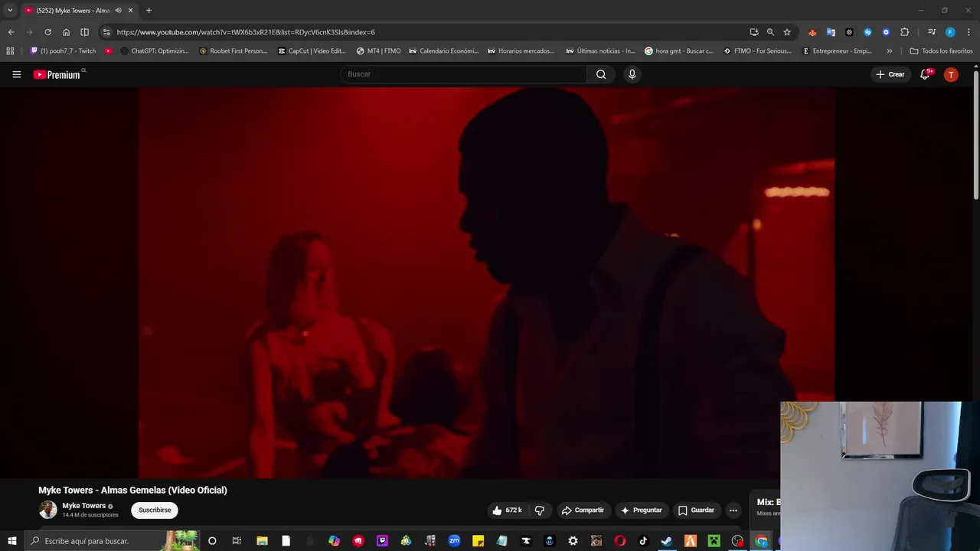Click the Windows taskbar search box
The height and width of the screenshot is (551, 980).
click(x=111, y=541)
